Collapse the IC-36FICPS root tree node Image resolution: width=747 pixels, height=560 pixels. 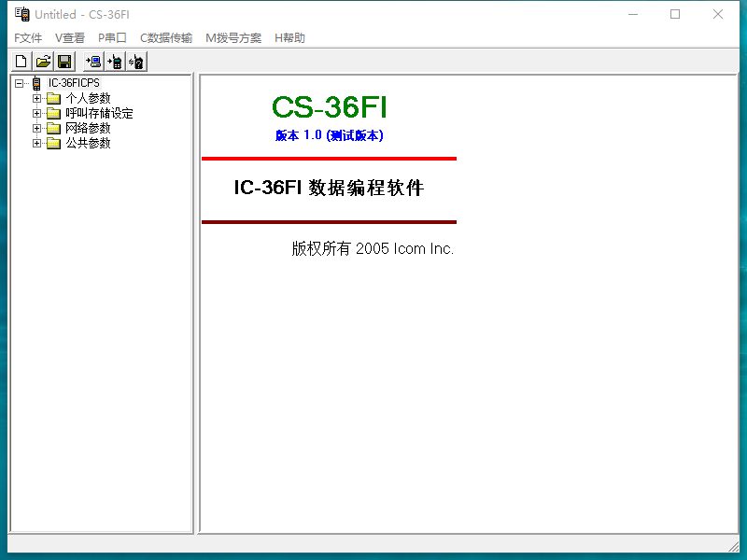coord(21,84)
